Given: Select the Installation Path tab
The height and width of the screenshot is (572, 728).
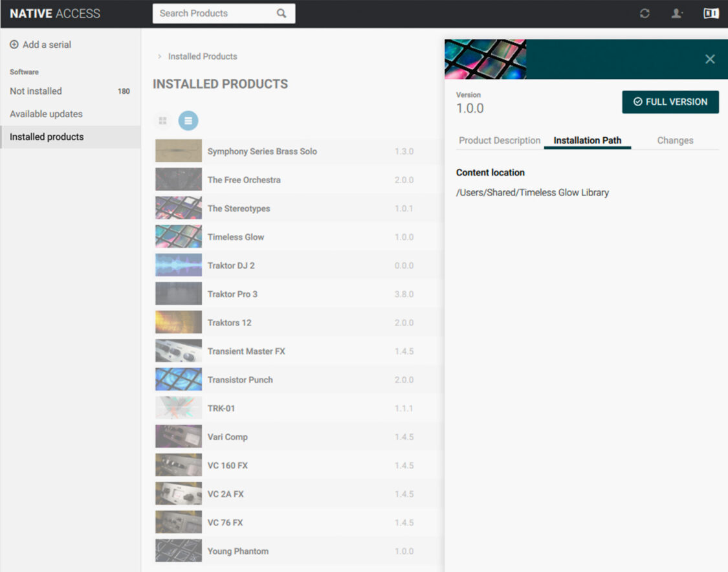Looking at the screenshot, I should 587,140.
